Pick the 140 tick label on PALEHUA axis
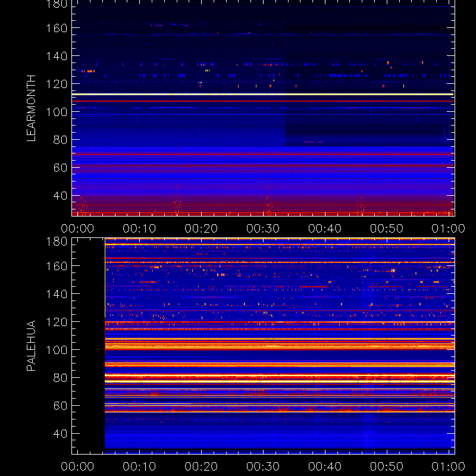This screenshot has height=476, width=476. pyautogui.click(x=57, y=294)
